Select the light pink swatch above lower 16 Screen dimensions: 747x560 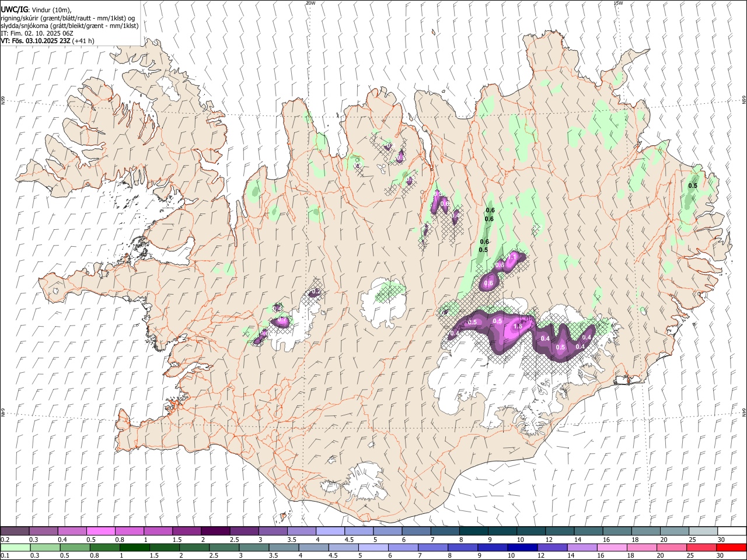tap(612, 547)
